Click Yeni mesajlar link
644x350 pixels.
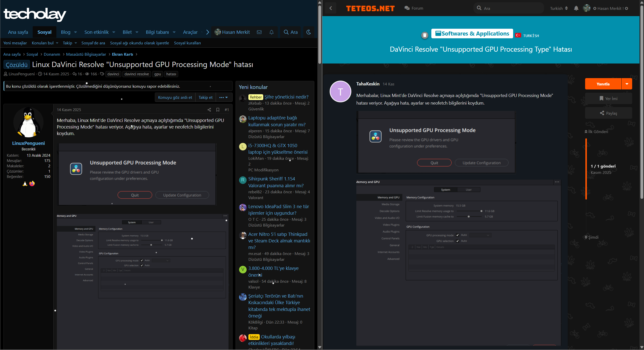click(x=15, y=43)
